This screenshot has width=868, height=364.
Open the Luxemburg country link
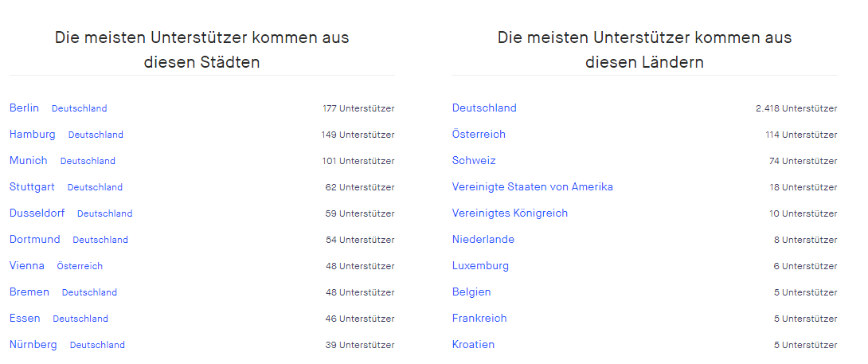pyautogui.click(x=480, y=266)
